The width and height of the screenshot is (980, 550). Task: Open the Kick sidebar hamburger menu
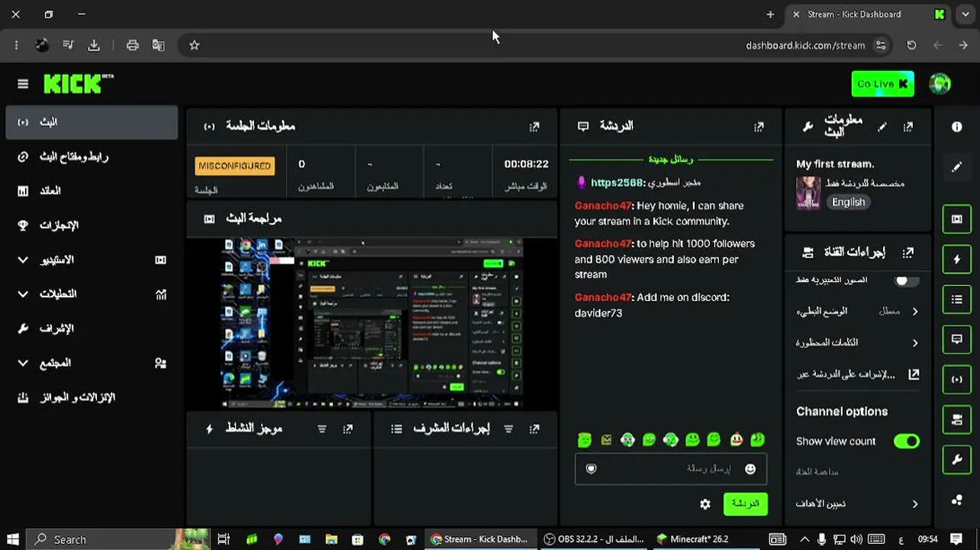pyautogui.click(x=23, y=84)
